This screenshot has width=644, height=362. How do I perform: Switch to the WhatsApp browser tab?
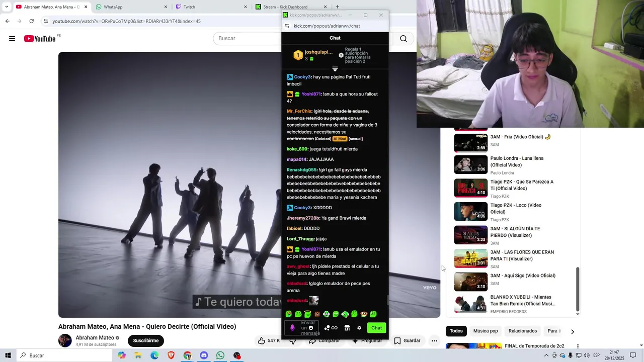131,7
